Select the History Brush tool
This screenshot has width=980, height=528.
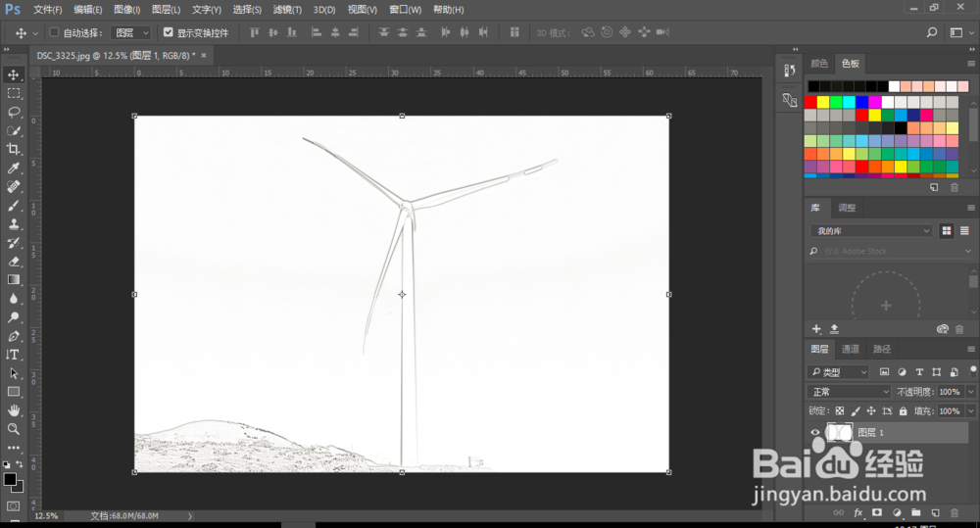click(13, 243)
